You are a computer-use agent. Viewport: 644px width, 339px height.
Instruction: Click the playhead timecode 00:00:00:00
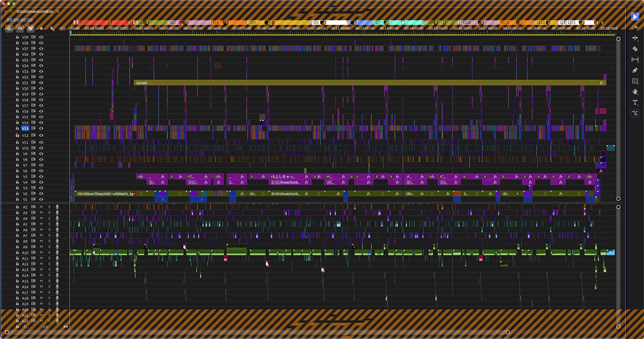click(x=19, y=20)
